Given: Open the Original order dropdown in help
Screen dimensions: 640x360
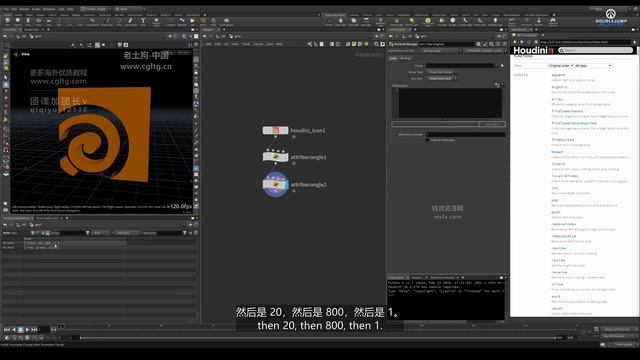Looking at the screenshot, I should point(561,66).
